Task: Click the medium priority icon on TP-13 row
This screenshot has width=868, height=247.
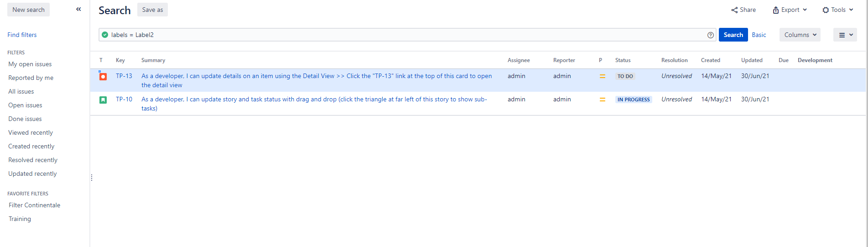Action: [x=603, y=76]
